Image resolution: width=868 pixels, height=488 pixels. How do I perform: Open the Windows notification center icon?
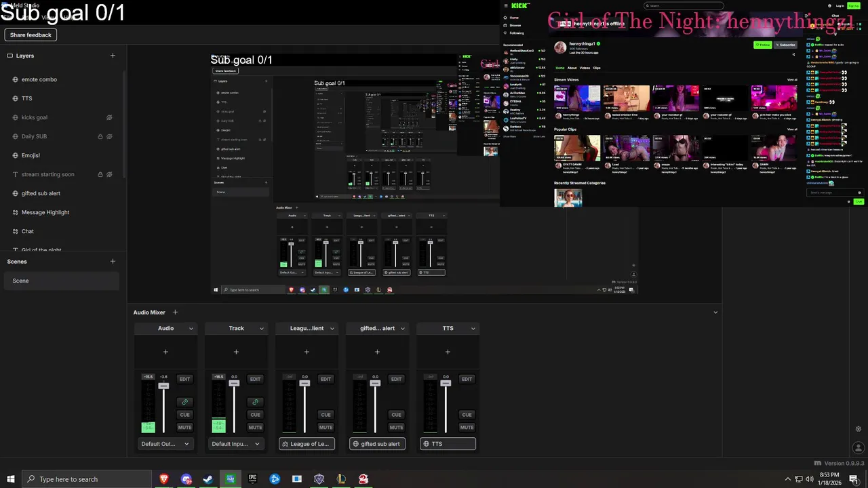[x=854, y=479]
